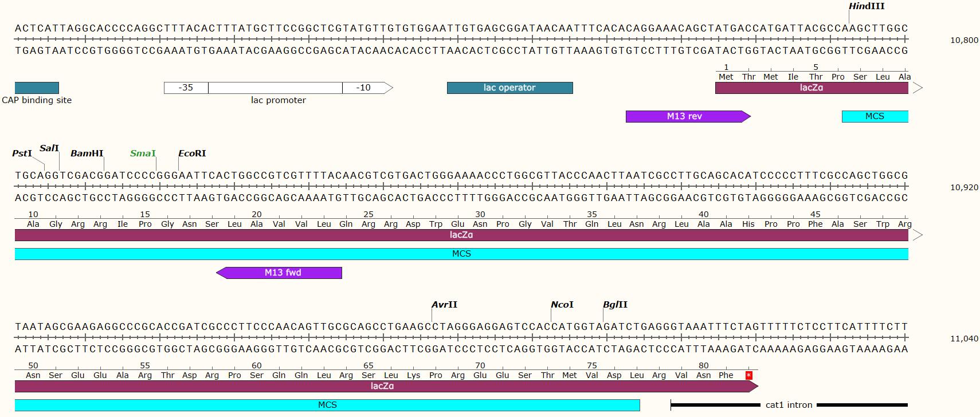Click the BglII enzyme label
Screen dimensions: 980x417
click(x=615, y=305)
